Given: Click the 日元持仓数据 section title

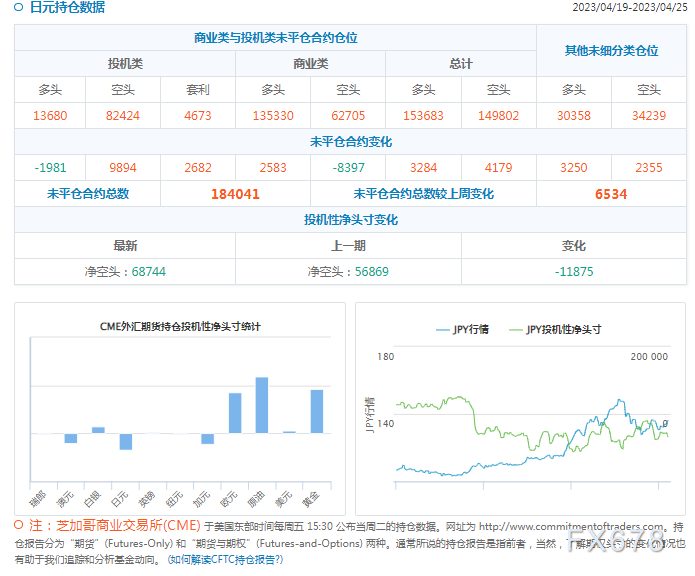Looking at the screenshot, I should pos(67,7).
